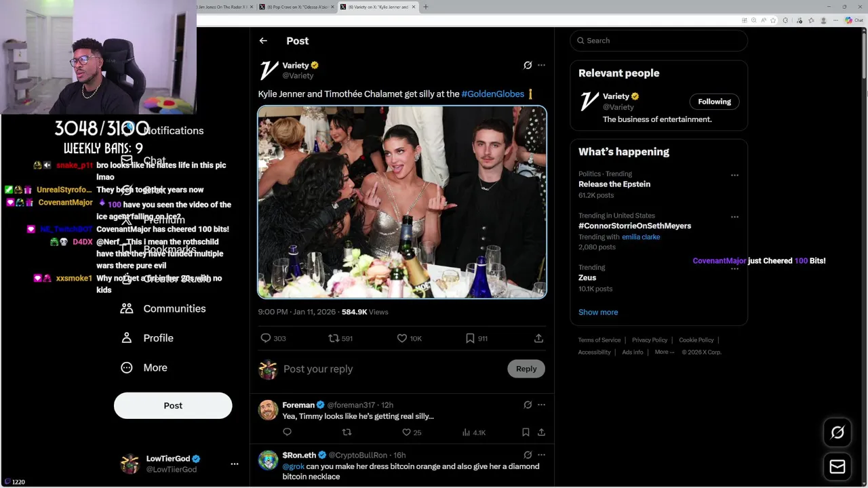Open the three-dot menu on Variety's post
The width and height of the screenshot is (868, 488).
[x=541, y=65]
